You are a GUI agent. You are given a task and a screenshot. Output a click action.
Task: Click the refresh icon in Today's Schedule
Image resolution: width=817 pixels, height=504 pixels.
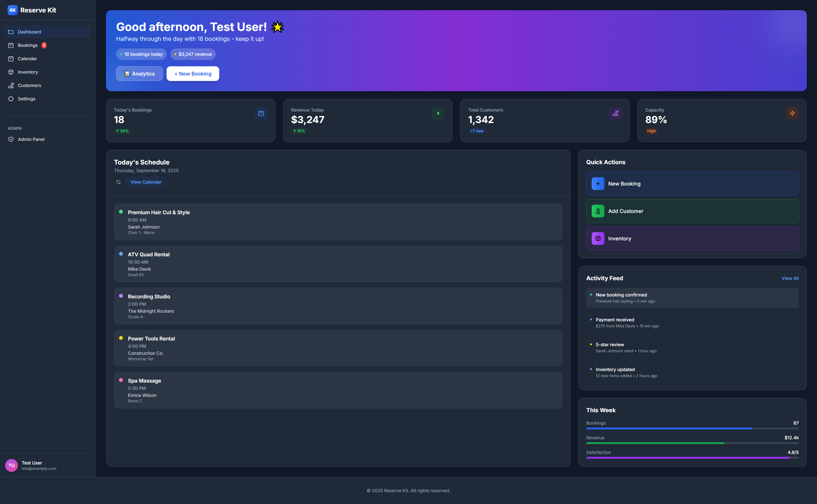(x=118, y=182)
